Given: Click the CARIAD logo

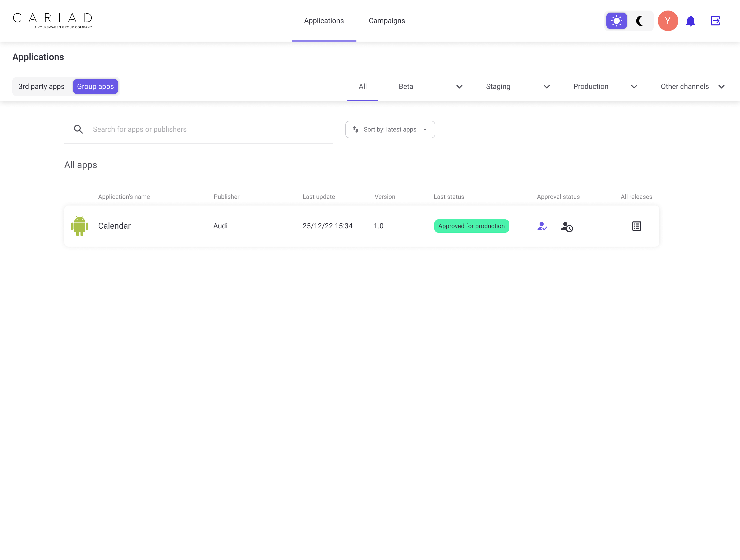Looking at the screenshot, I should click(52, 21).
